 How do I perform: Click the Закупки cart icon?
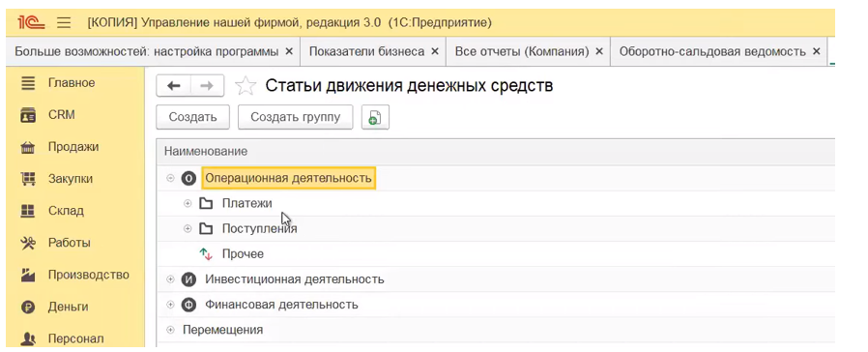point(28,179)
